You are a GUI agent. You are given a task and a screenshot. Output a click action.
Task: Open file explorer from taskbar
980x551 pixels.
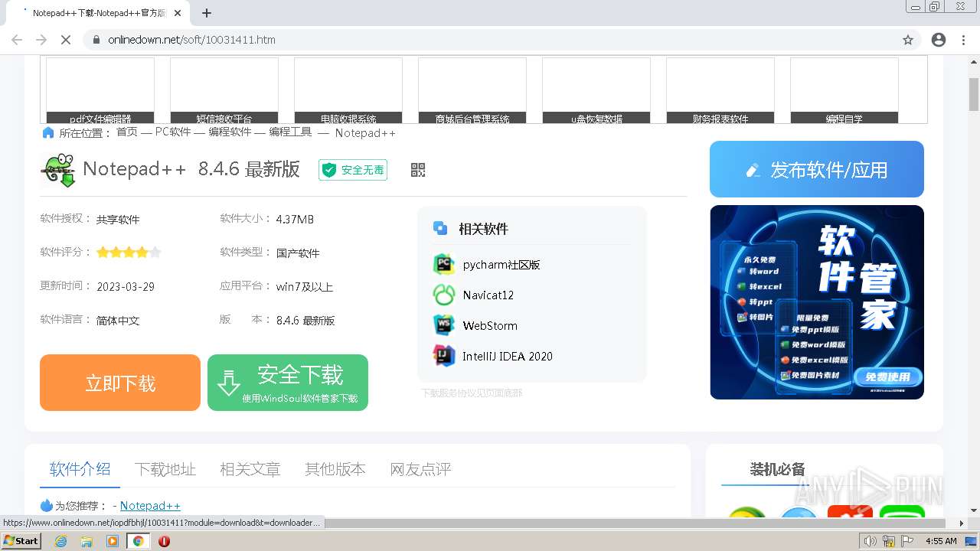tap(87, 541)
